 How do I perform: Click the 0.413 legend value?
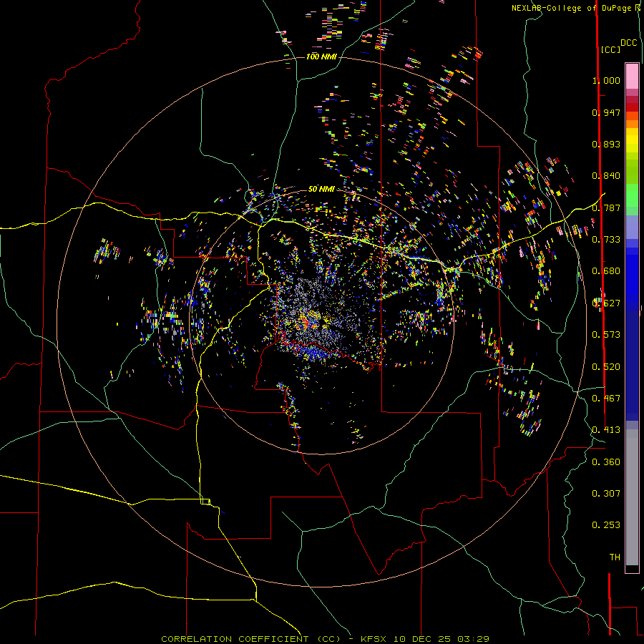(606, 430)
